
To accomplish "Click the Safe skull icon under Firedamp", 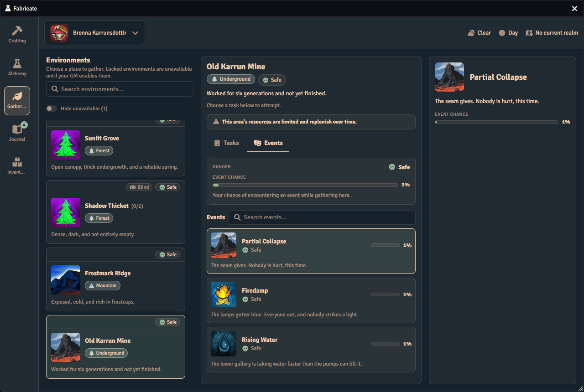I will 245,299.
